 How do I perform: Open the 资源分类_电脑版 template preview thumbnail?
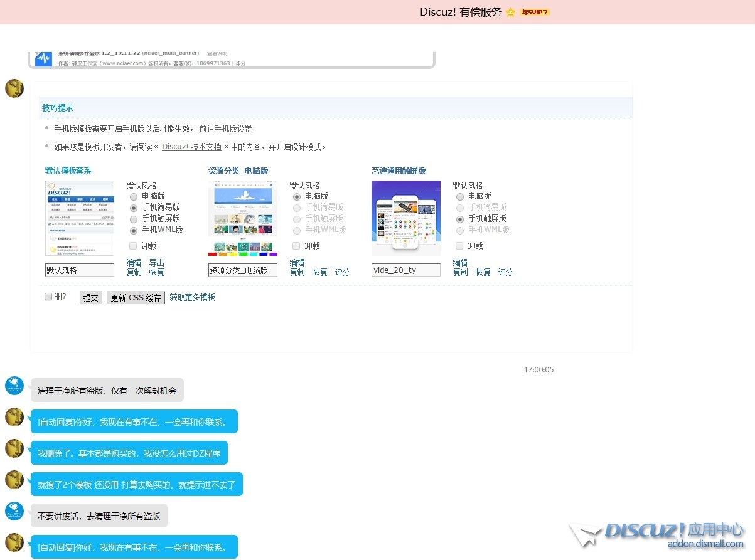coord(242,218)
